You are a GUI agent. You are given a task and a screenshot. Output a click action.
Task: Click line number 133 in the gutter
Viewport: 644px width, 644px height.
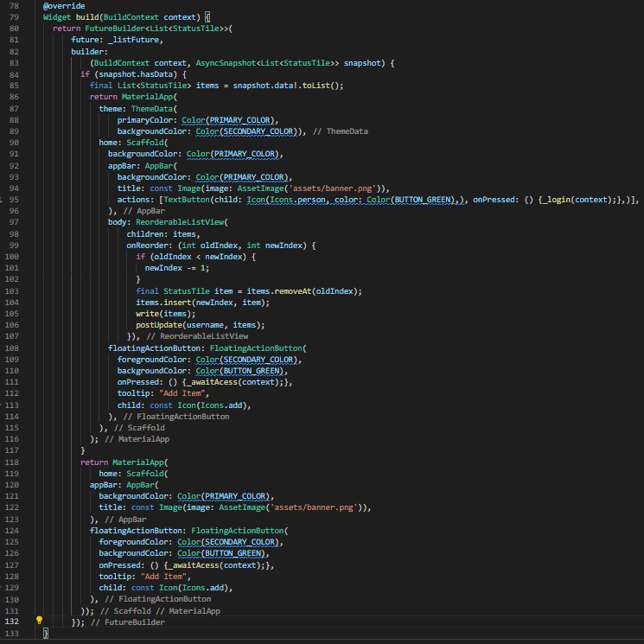[12, 634]
